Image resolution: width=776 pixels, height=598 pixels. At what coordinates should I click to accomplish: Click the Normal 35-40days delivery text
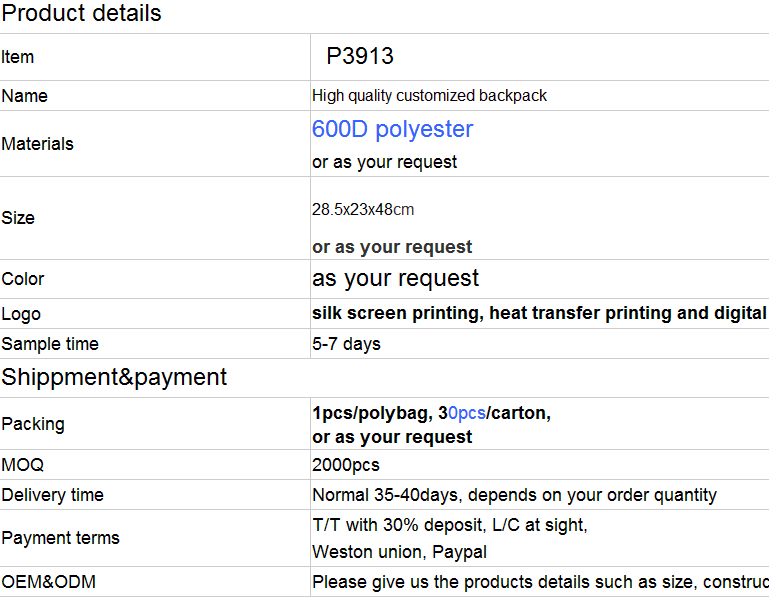pyautogui.click(x=515, y=495)
